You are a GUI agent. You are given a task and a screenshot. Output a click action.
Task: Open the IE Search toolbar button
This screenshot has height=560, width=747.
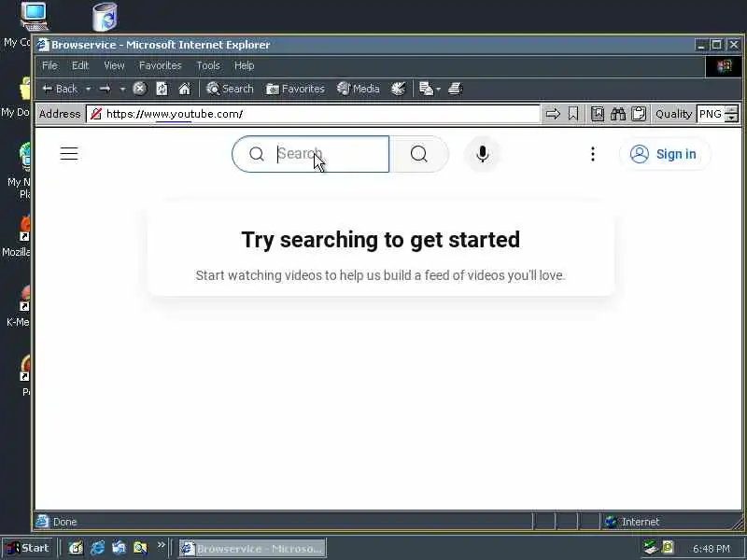[x=230, y=89]
